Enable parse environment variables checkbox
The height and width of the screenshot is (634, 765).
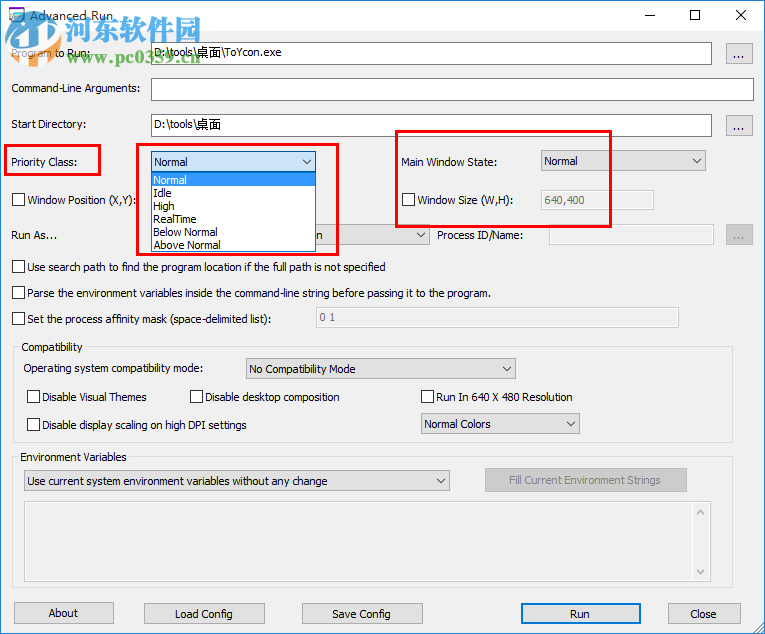(19, 293)
